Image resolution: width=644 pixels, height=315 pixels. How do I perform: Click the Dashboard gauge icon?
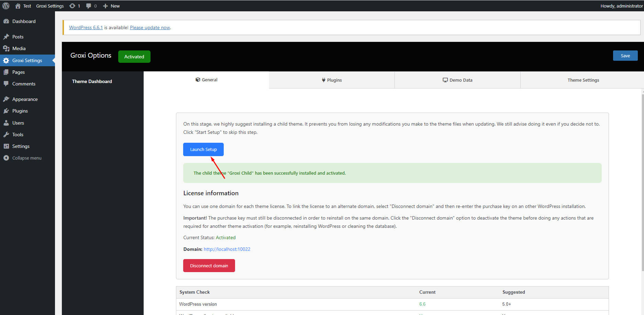click(6, 21)
